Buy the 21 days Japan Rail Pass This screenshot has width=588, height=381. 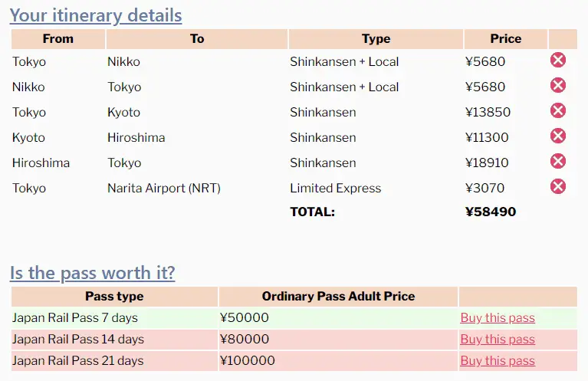click(x=498, y=361)
